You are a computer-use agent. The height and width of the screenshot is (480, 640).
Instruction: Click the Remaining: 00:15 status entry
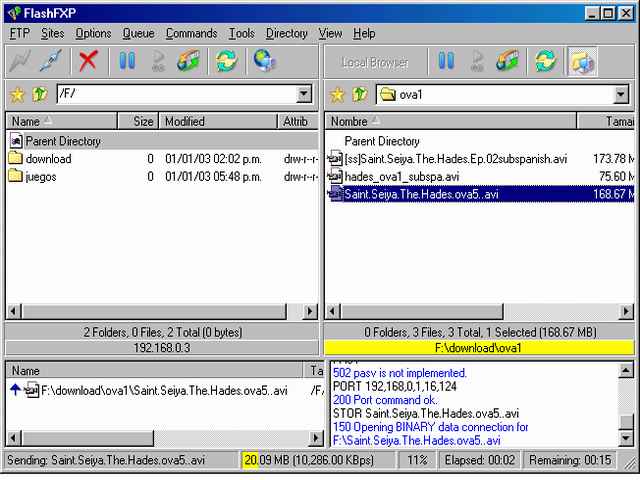point(570,460)
